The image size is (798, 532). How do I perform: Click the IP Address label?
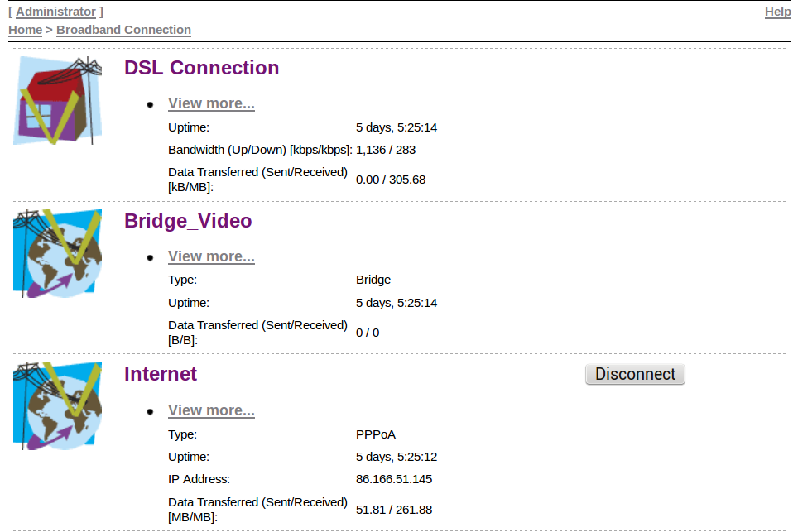[199, 479]
